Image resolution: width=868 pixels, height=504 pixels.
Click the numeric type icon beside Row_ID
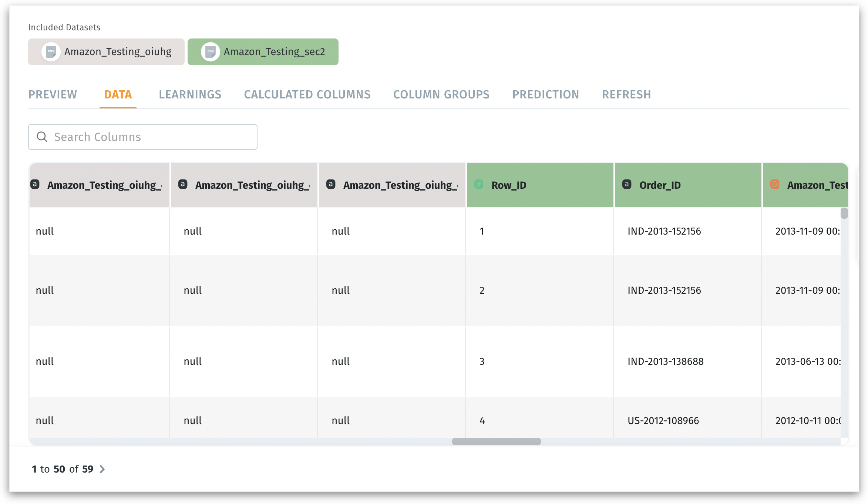pos(479,184)
